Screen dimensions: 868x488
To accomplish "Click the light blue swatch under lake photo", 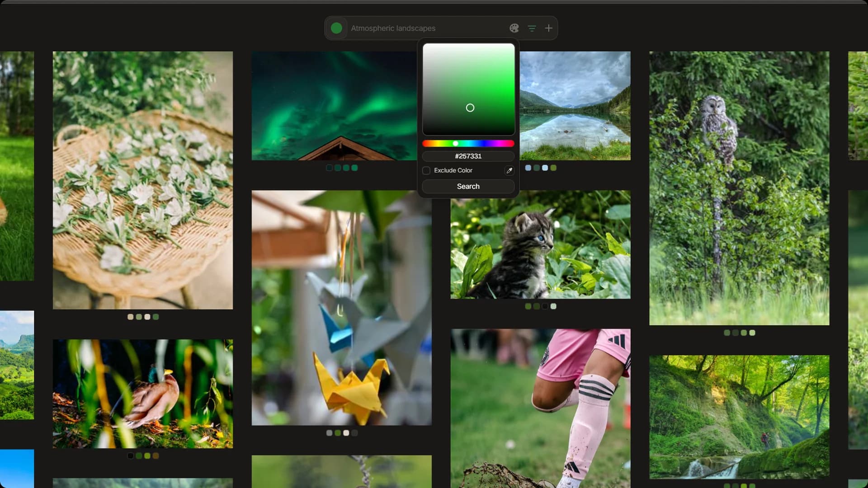I will (545, 168).
